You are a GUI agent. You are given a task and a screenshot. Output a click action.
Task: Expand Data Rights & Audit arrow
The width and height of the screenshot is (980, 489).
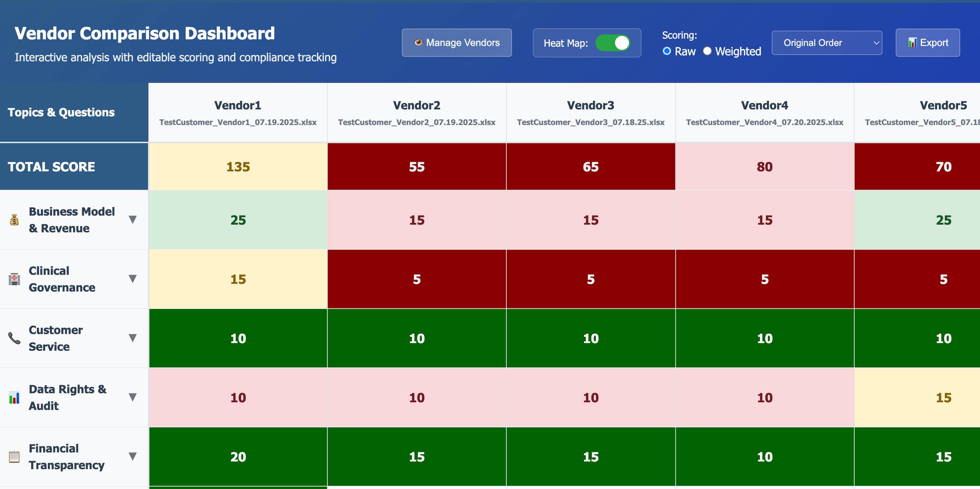(132, 397)
